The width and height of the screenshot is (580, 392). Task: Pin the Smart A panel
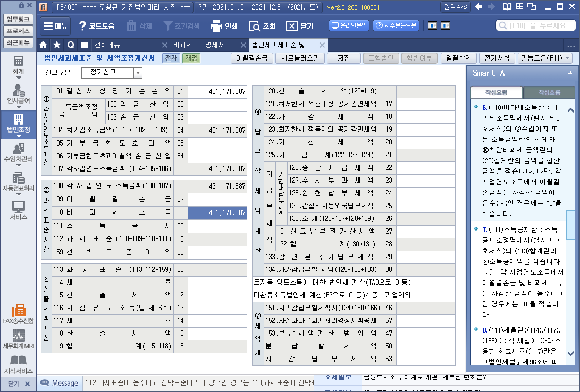click(x=570, y=73)
